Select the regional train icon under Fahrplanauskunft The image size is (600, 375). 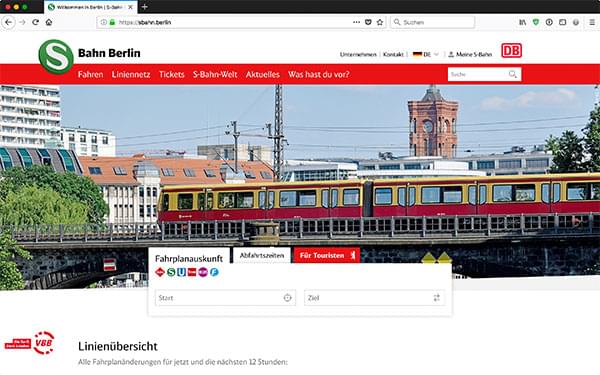click(160, 272)
